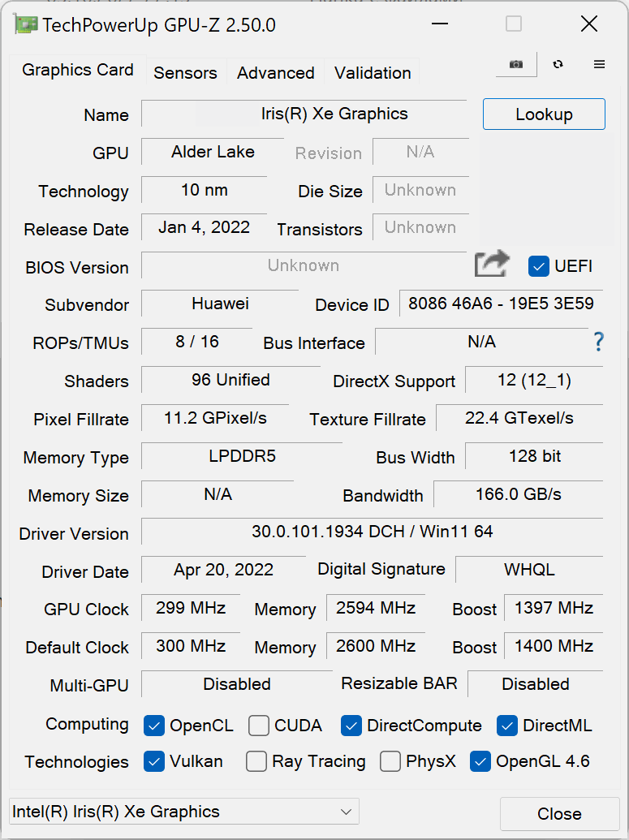
Task: Click the refresh icon
Action: click(x=558, y=64)
